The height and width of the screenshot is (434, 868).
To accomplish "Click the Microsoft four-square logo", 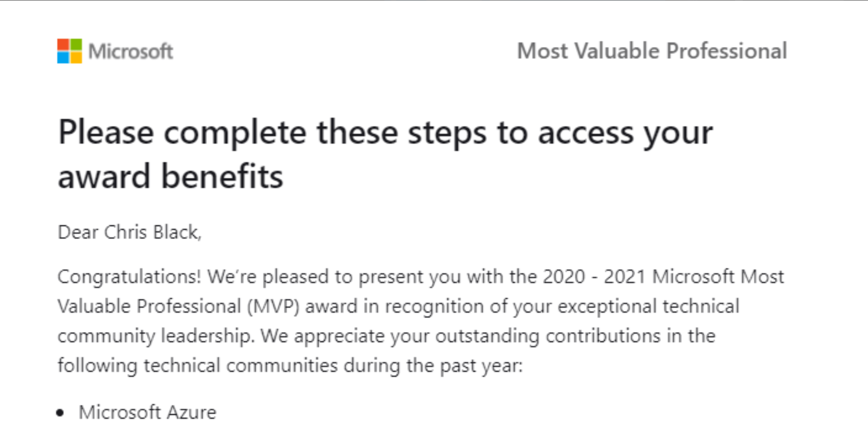I will pos(69,51).
